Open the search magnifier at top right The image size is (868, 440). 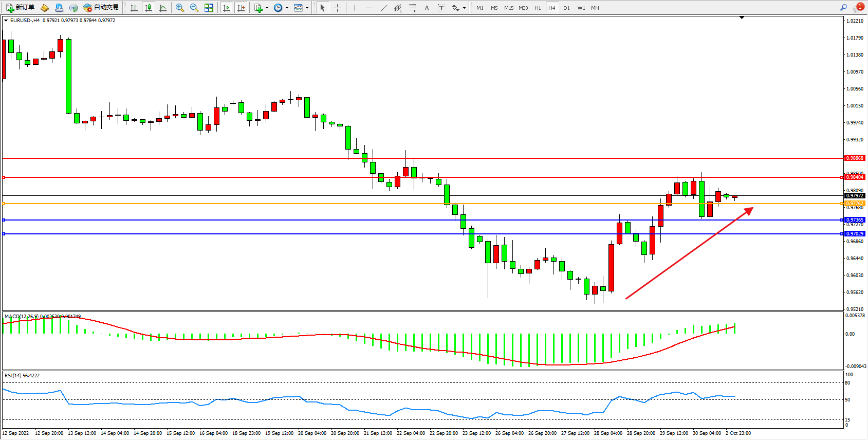tap(843, 8)
